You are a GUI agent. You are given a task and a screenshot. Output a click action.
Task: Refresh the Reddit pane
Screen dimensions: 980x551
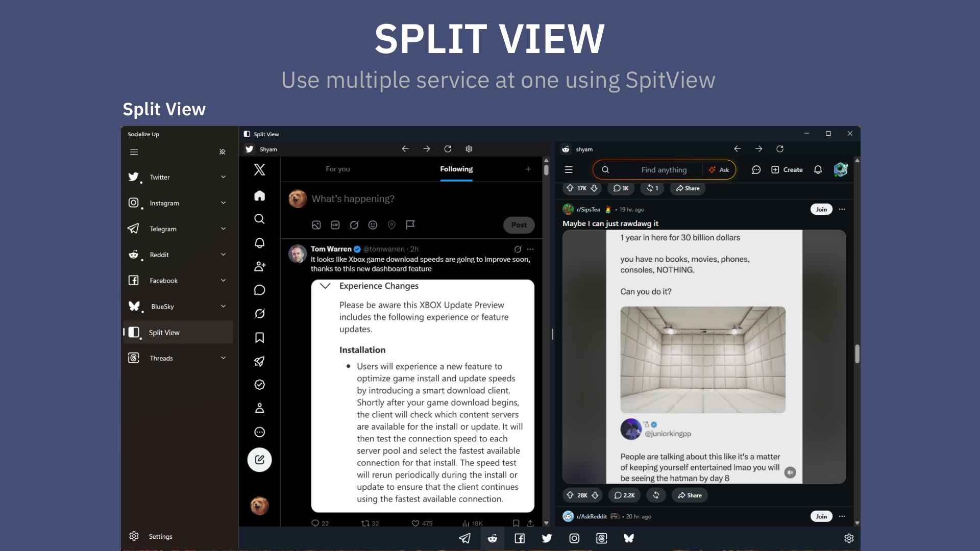click(780, 149)
